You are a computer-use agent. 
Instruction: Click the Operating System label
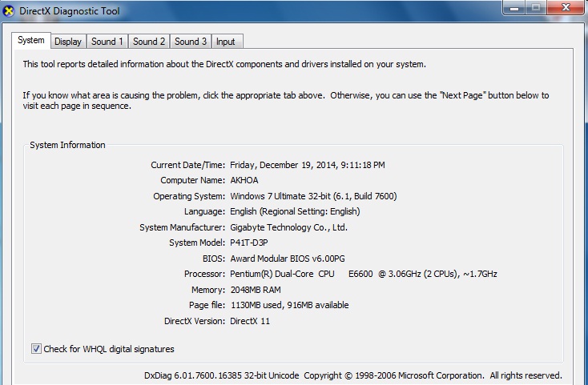pyautogui.click(x=189, y=196)
